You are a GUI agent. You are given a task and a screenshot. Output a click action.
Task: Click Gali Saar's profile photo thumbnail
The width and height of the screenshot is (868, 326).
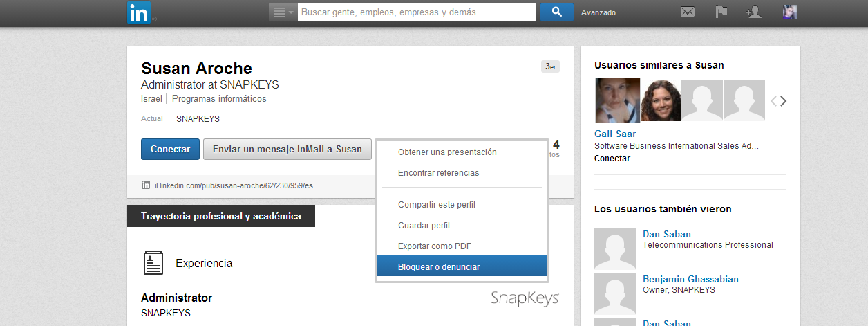point(616,100)
